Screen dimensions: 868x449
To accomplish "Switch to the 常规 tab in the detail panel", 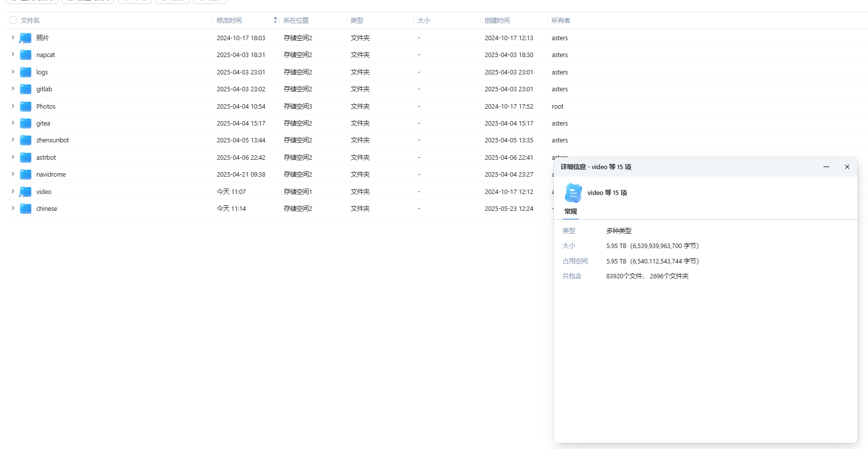I will point(571,211).
